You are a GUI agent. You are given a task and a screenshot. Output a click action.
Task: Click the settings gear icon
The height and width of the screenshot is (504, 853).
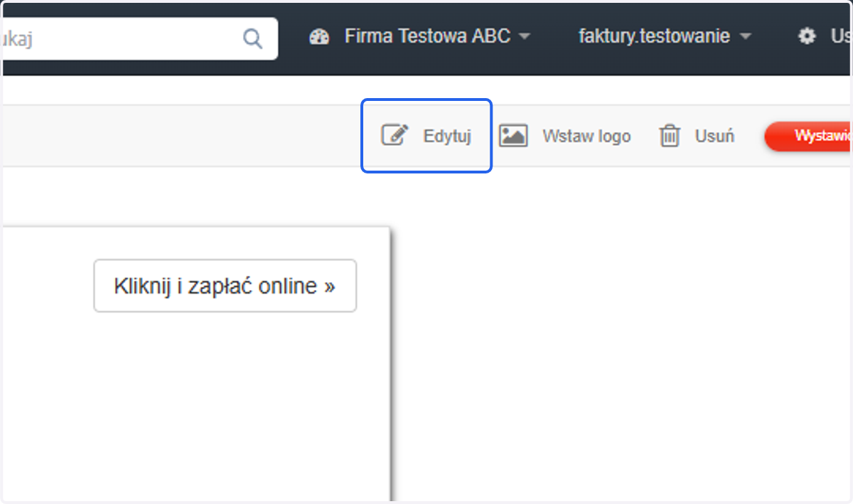(x=807, y=37)
